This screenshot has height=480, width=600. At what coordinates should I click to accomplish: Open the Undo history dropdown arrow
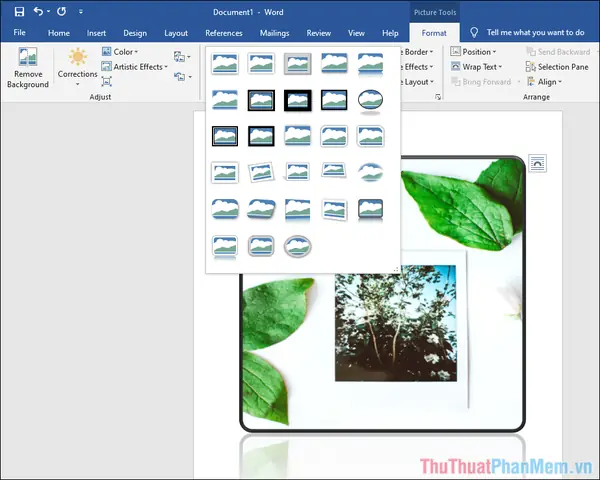tap(48, 12)
